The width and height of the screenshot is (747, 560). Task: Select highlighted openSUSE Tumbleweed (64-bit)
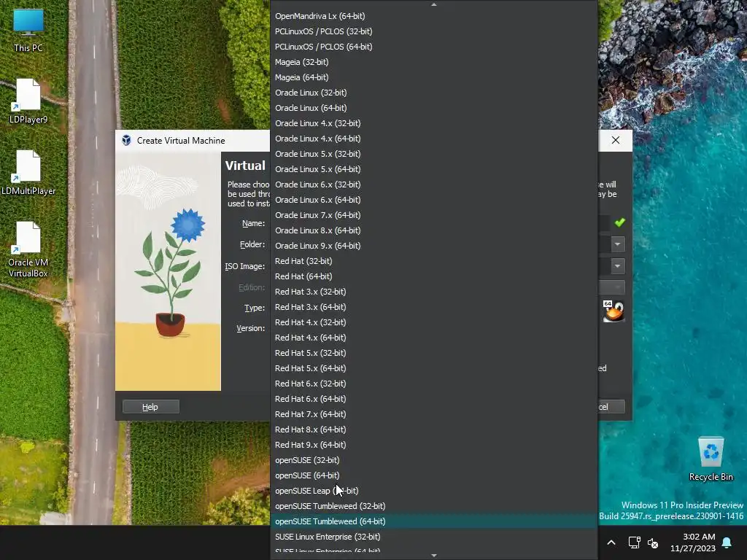click(x=433, y=521)
